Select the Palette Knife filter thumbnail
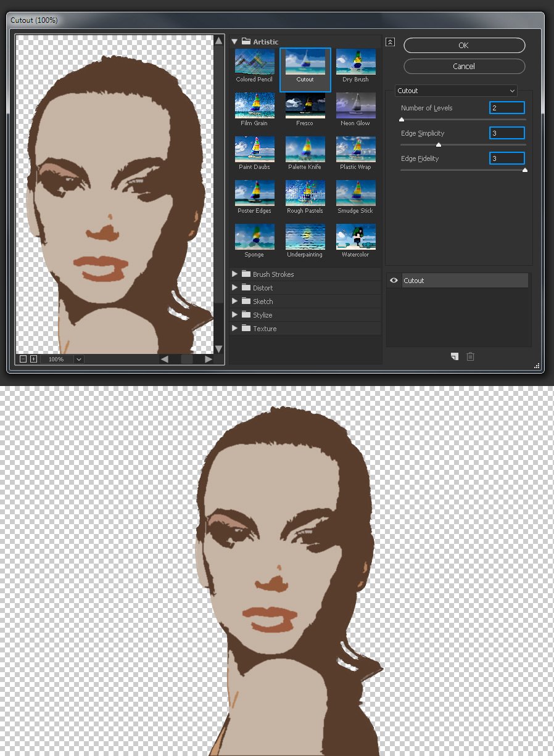 pos(305,149)
